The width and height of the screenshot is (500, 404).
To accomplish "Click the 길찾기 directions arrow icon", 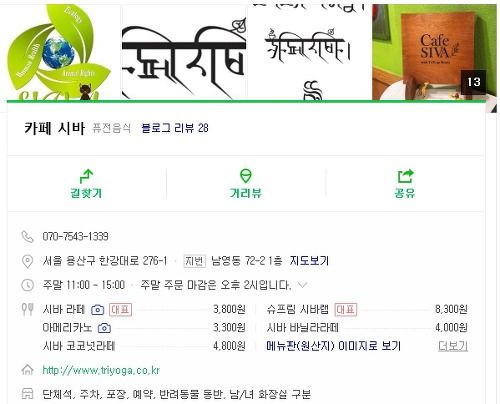I will [86, 177].
